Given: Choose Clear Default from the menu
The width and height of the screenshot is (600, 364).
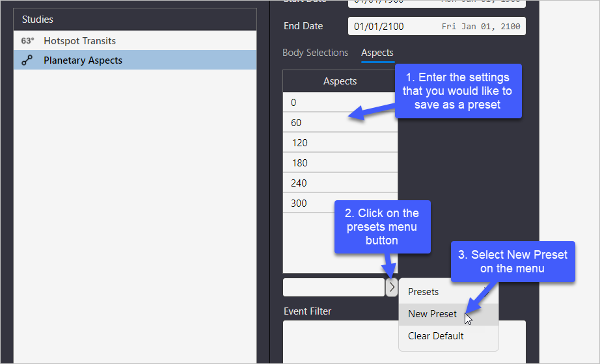Looking at the screenshot, I should 448,336.
